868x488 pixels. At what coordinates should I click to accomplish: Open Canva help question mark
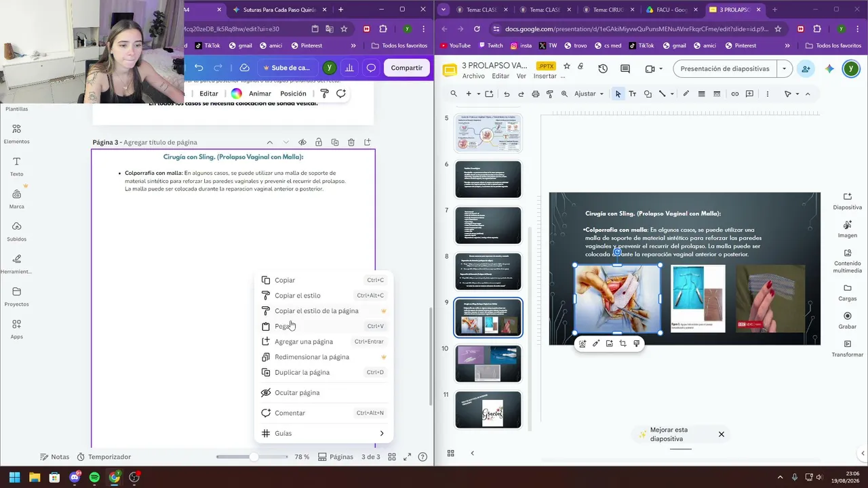pyautogui.click(x=422, y=457)
